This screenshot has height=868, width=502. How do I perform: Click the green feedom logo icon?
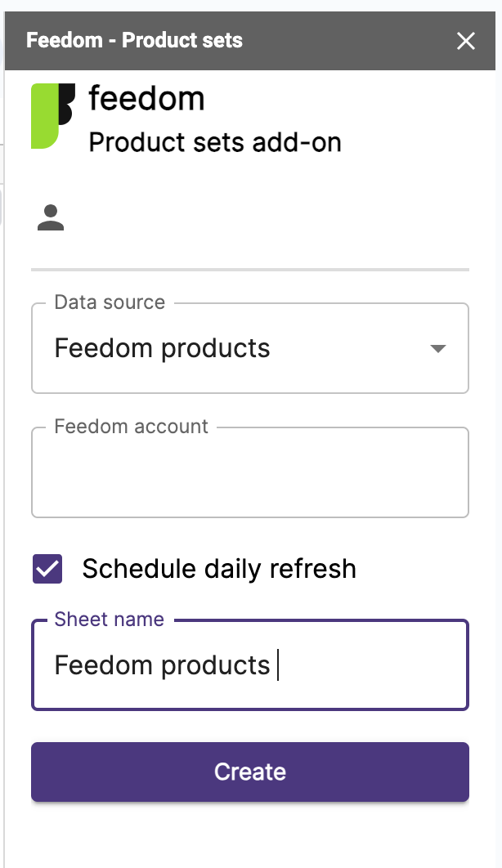pos(52,116)
